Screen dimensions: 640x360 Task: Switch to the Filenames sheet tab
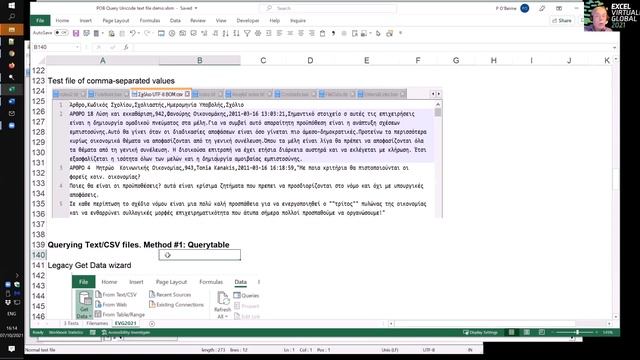tap(97, 323)
